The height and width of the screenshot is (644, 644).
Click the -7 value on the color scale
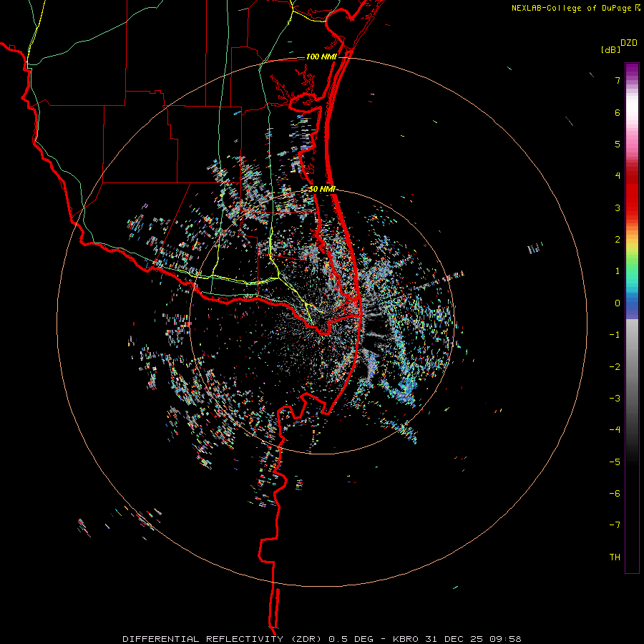[615, 525]
